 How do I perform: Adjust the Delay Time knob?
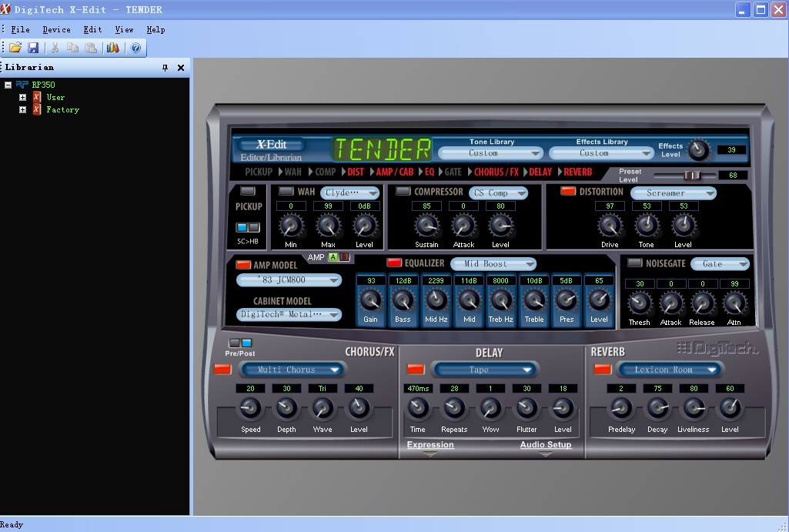pyautogui.click(x=418, y=408)
